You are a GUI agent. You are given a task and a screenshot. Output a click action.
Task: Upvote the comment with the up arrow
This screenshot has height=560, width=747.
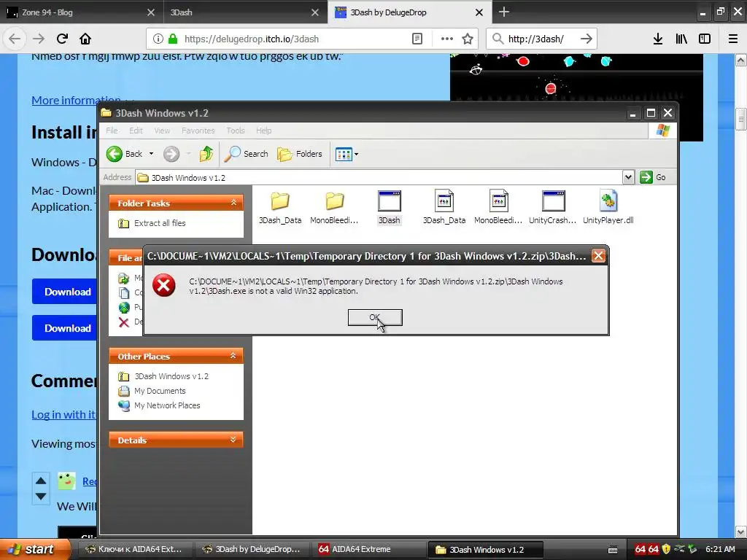(41, 481)
